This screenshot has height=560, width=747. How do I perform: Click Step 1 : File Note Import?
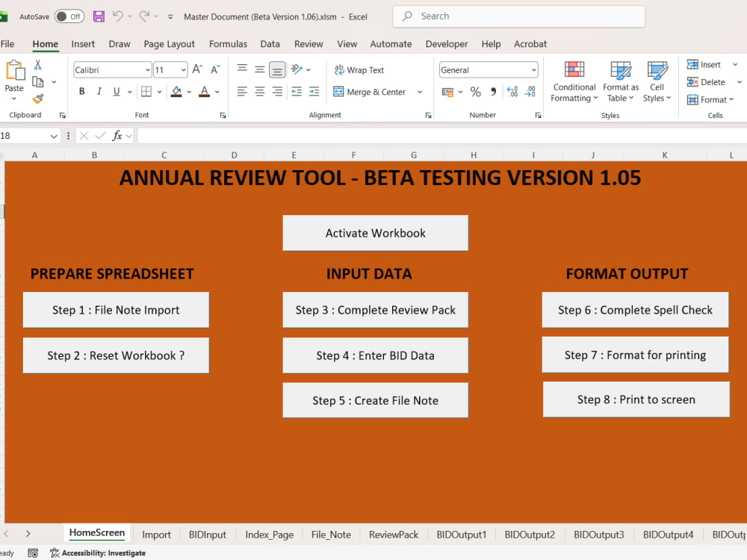click(116, 310)
